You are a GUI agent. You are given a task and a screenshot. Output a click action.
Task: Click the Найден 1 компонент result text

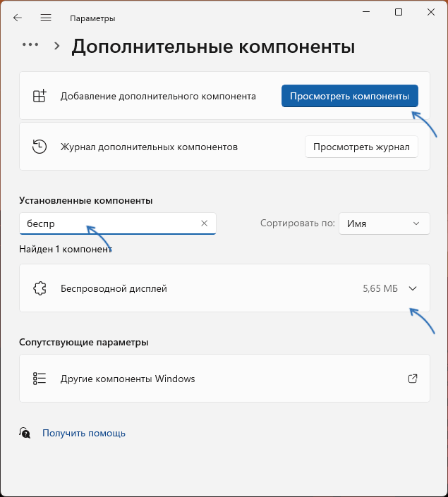[66, 249]
